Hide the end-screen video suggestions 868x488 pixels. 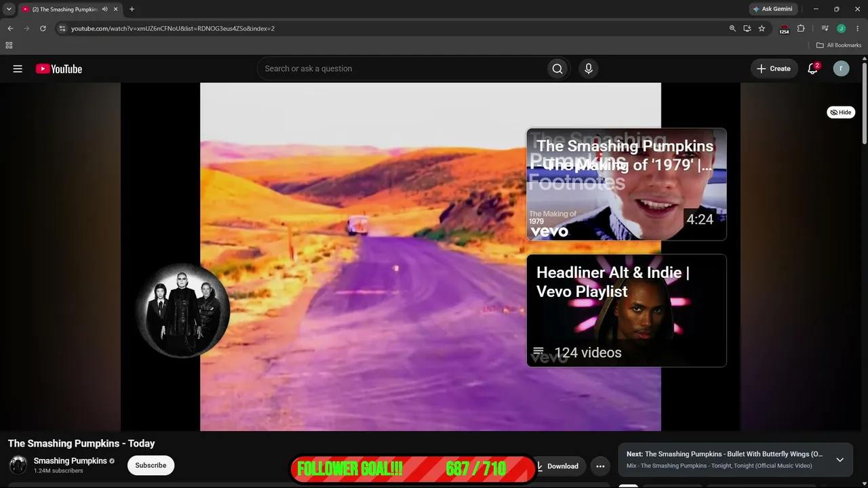click(841, 113)
